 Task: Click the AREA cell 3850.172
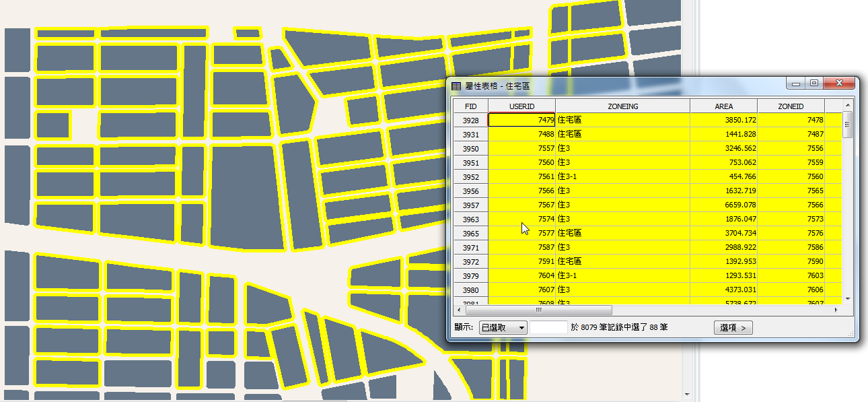(724, 120)
